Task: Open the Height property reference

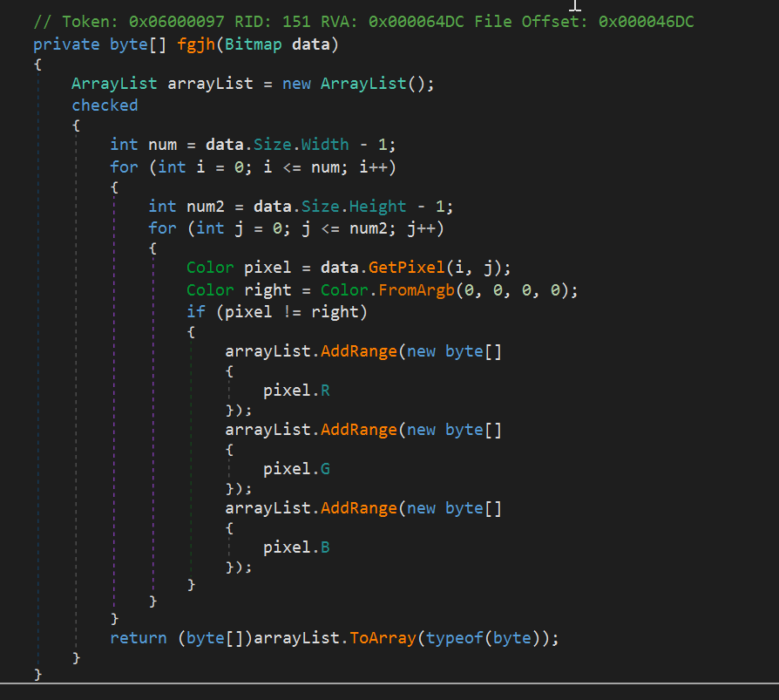Action: [x=377, y=207]
